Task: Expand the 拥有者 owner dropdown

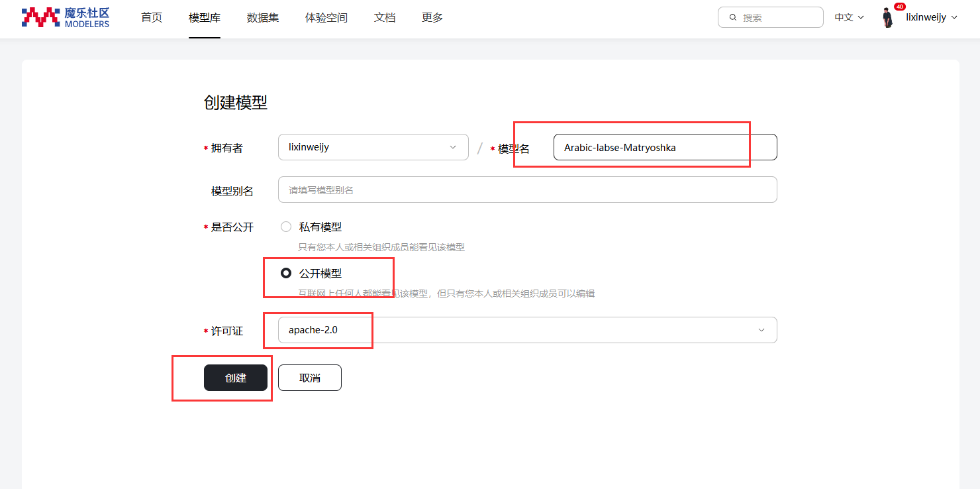Action: 373,147
